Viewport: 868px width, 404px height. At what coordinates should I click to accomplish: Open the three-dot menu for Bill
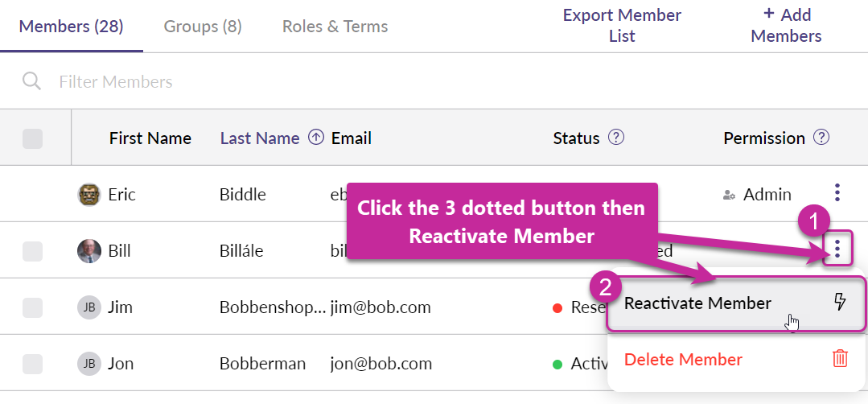tap(837, 249)
